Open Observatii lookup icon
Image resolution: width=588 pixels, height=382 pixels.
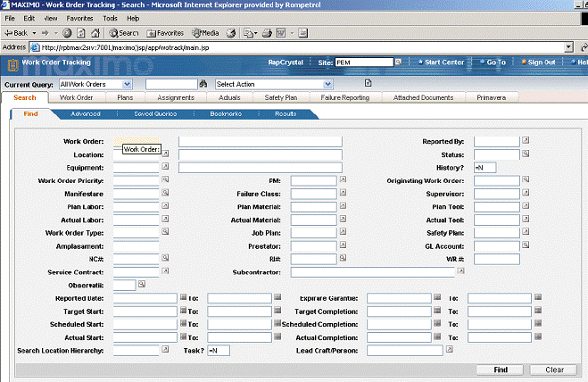click(x=142, y=284)
